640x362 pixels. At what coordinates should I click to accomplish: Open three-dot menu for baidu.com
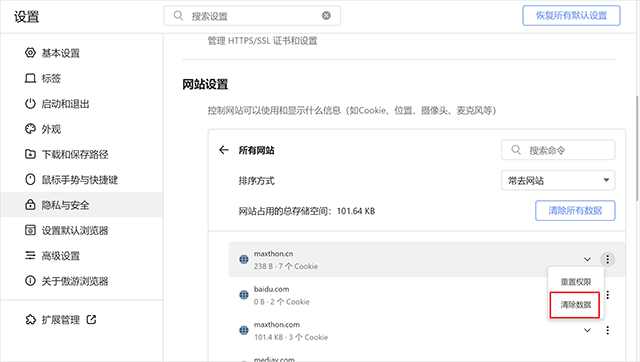coord(608,295)
